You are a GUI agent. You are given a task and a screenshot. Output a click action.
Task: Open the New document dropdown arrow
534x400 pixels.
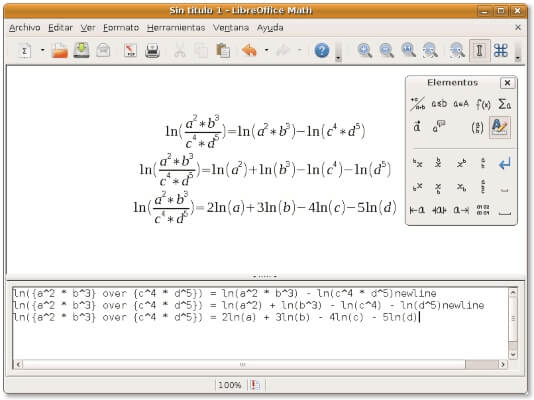coord(43,50)
